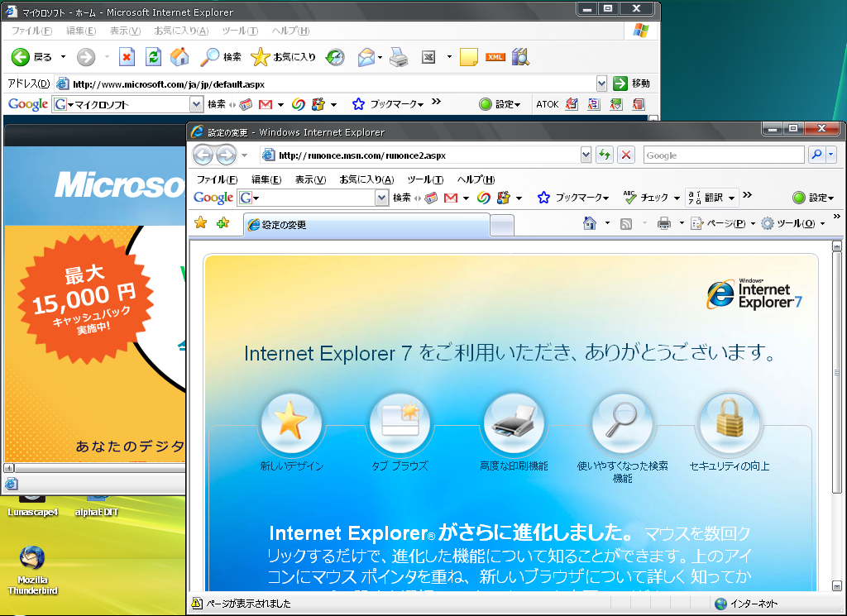Open the Mozilla Thunderbird desktop icon
847x616 pixels.
pos(33,569)
